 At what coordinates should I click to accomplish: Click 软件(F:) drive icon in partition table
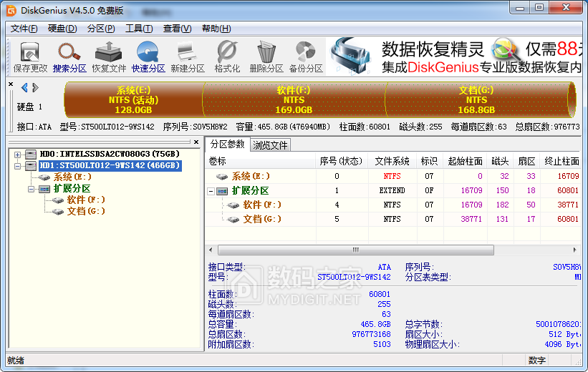233,205
